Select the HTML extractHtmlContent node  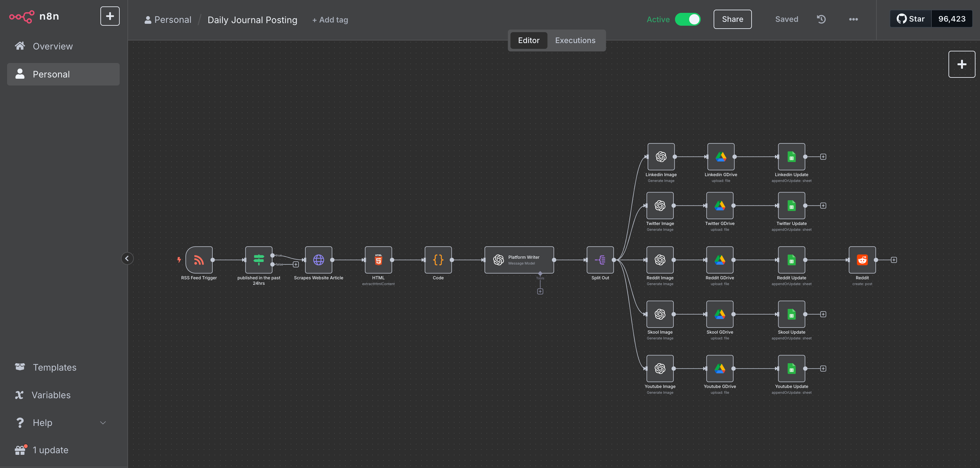(x=378, y=259)
